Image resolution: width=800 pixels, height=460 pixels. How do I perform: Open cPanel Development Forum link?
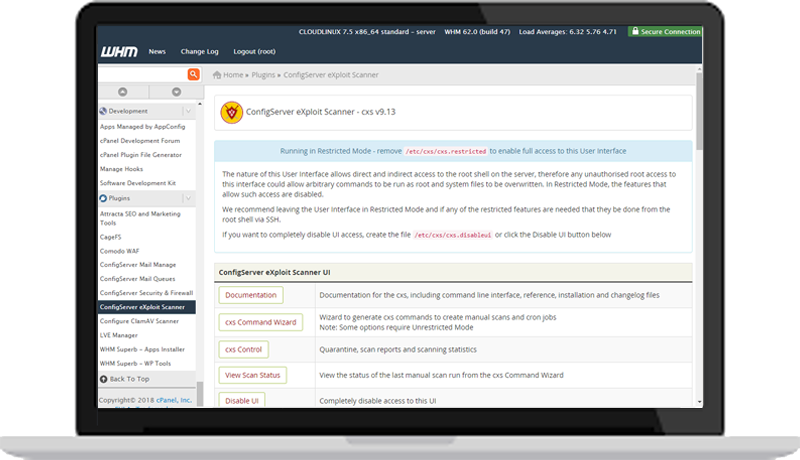(140, 141)
